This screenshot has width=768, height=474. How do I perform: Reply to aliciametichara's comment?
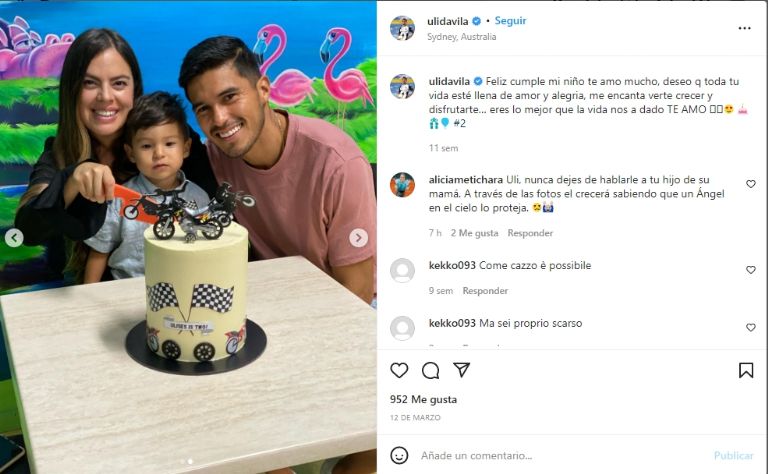click(x=530, y=233)
